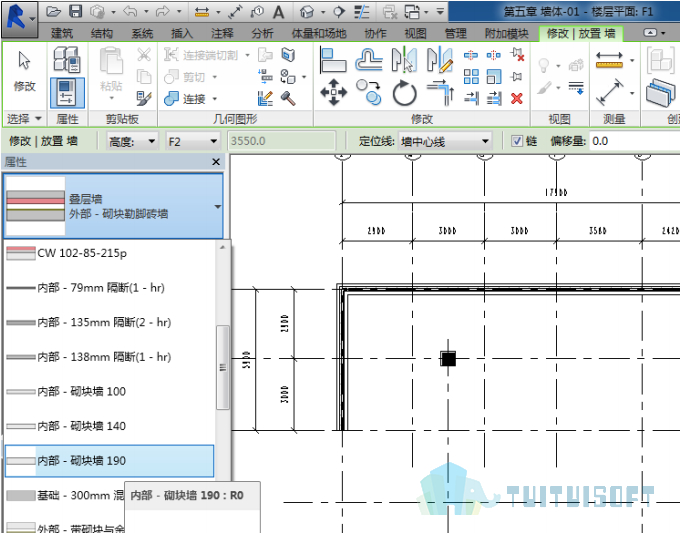The height and width of the screenshot is (533, 680).
Task: Click the wall type list scrollbar thumb
Action: (222, 367)
